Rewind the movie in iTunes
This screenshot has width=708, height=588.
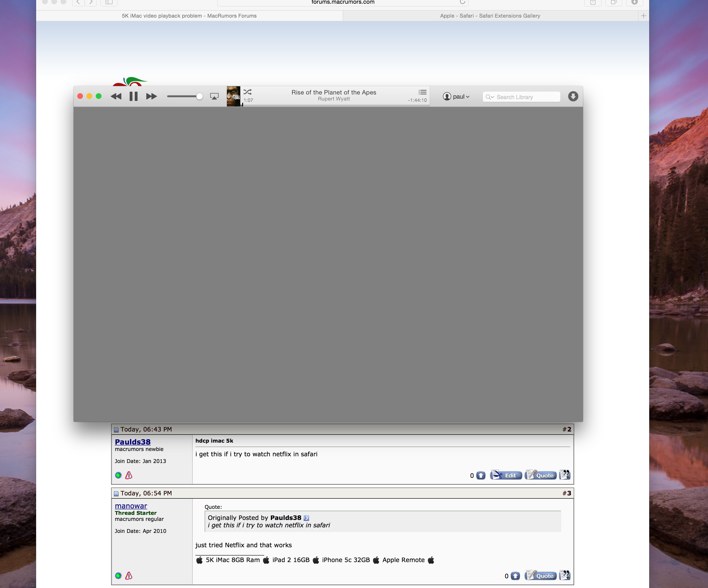(116, 97)
